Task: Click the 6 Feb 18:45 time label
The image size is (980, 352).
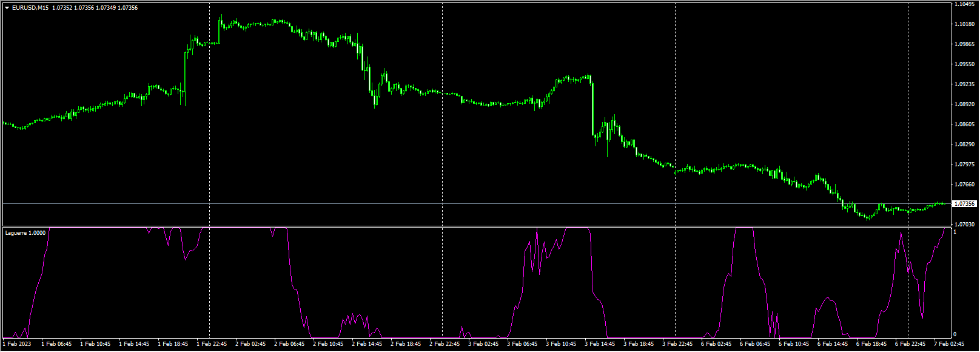Action: pyautogui.click(x=871, y=344)
